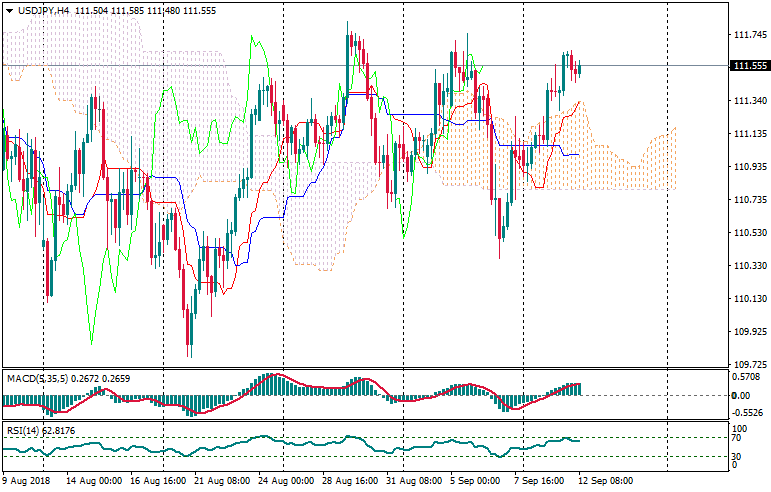Click the RSI(14) indicator label
This screenshot has width=771, height=492.
coord(24,430)
